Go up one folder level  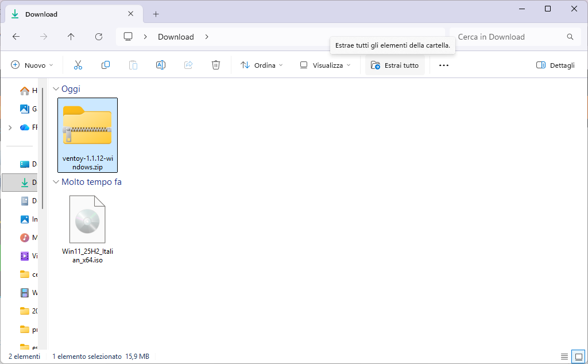point(71,37)
